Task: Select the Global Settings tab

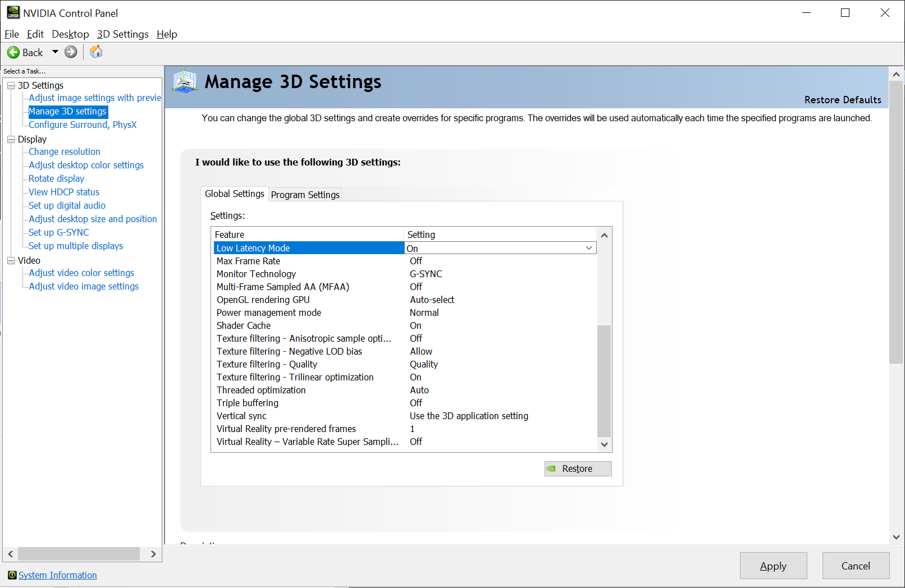Action: 235,194
